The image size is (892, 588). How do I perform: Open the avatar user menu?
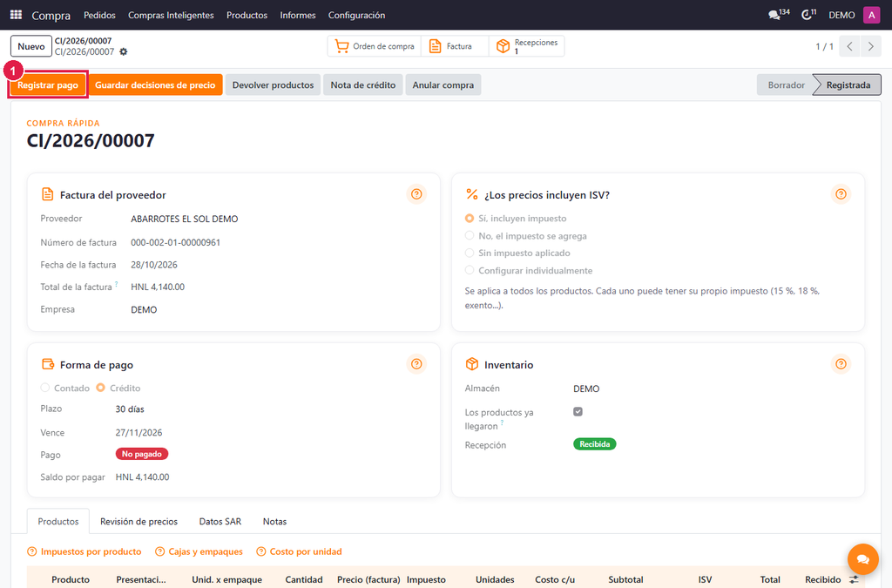pos(871,15)
